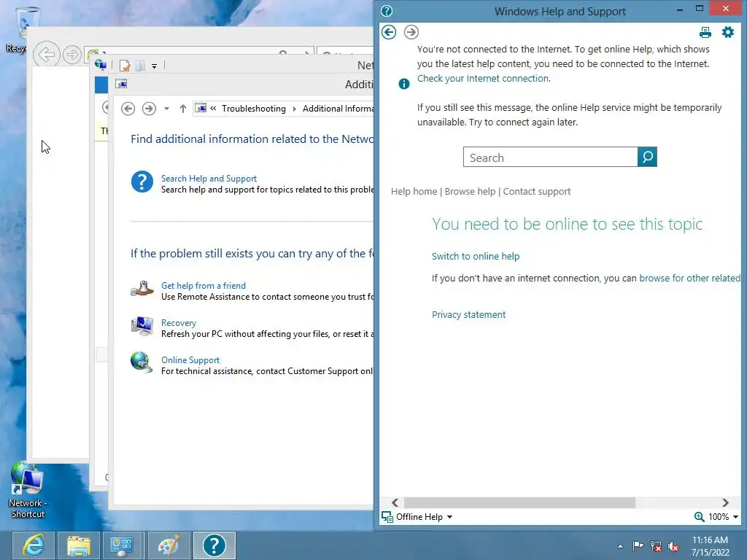This screenshot has height=560, width=747.
Task: Follow browse for other related link
Action: [690, 278]
